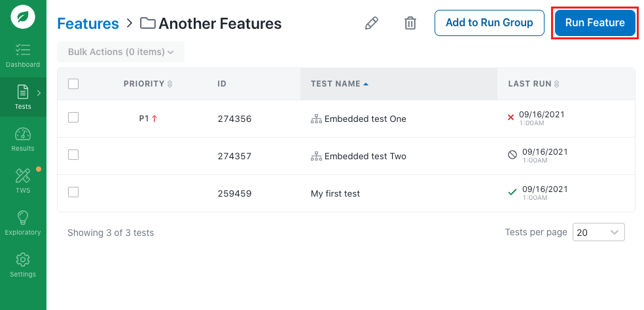Open the Tests per page dropdown

click(x=598, y=232)
